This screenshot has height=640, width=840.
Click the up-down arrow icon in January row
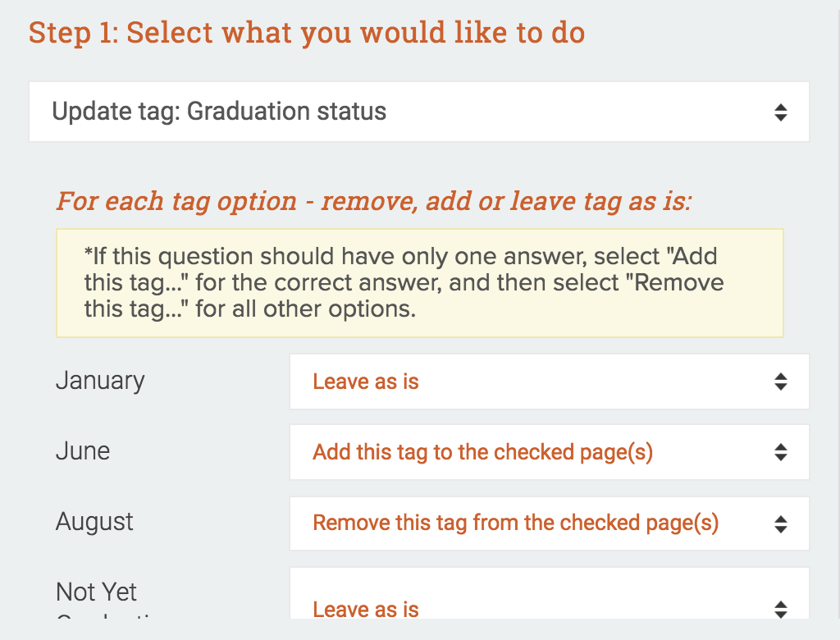780,382
